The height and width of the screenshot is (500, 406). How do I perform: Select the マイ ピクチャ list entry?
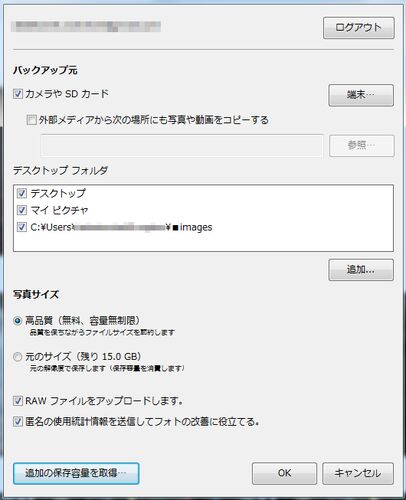pyautogui.click(x=59, y=210)
